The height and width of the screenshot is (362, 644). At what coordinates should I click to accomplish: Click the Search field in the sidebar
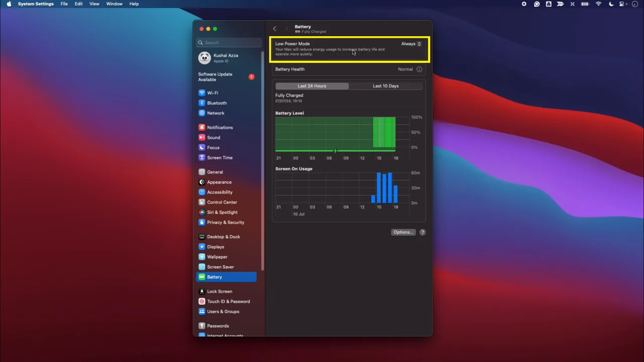click(x=229, y=42)
